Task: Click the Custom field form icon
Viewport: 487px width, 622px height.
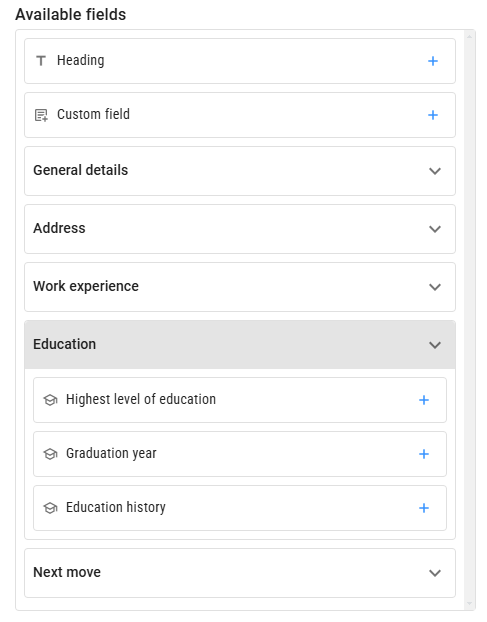Action: point(41,115)
